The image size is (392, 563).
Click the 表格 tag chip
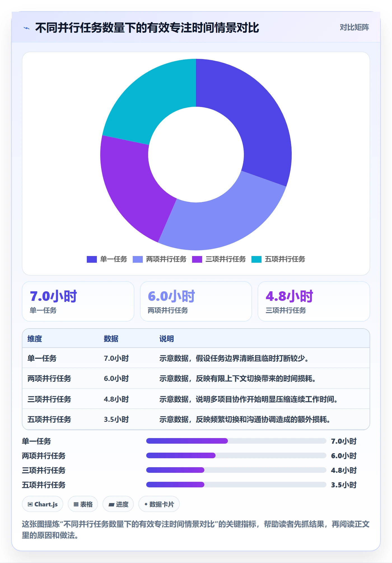click(x=83, y=504)
